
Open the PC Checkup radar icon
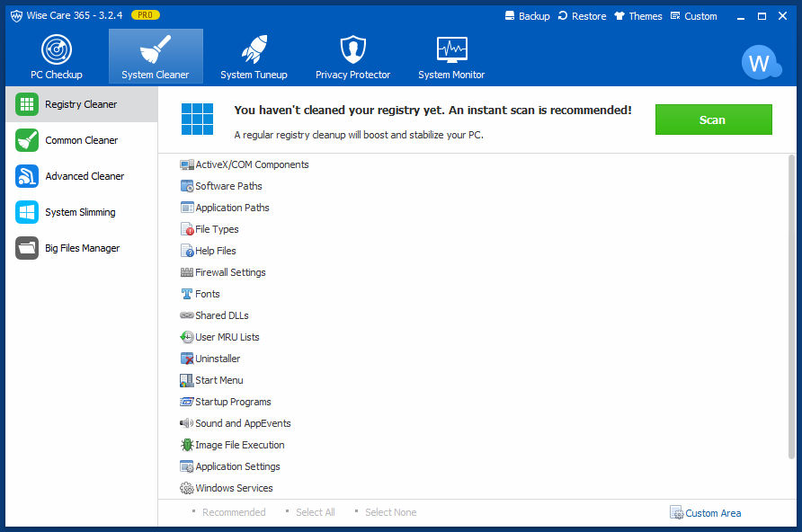coord(57,49)
